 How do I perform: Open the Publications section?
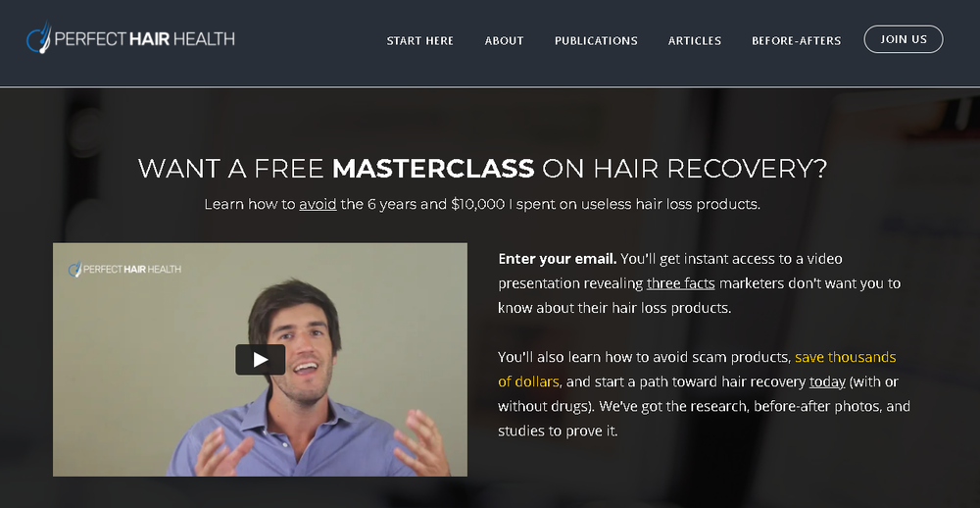click(596, 40)
